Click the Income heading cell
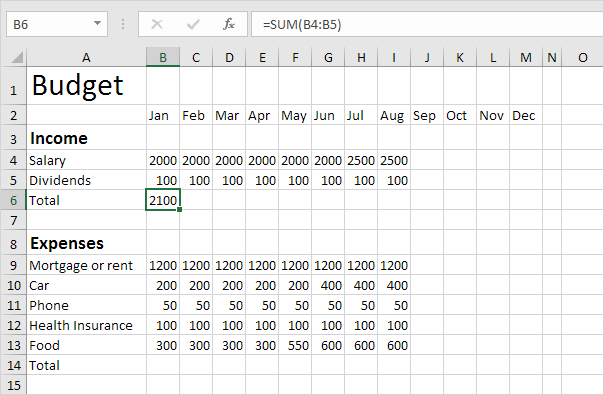Screen dimensions: 604x395 tap(86, 138)
